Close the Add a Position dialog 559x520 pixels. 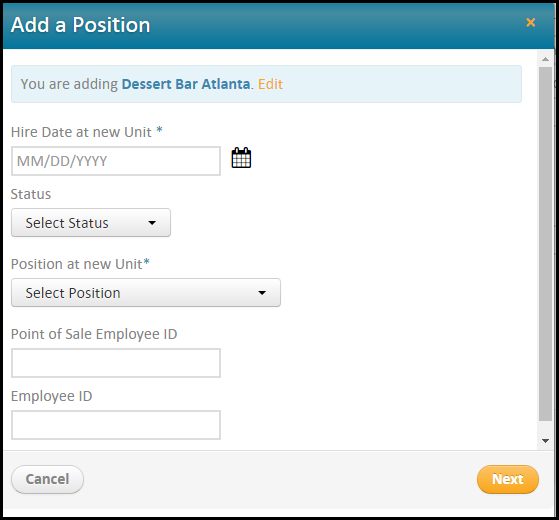(530, 22)
